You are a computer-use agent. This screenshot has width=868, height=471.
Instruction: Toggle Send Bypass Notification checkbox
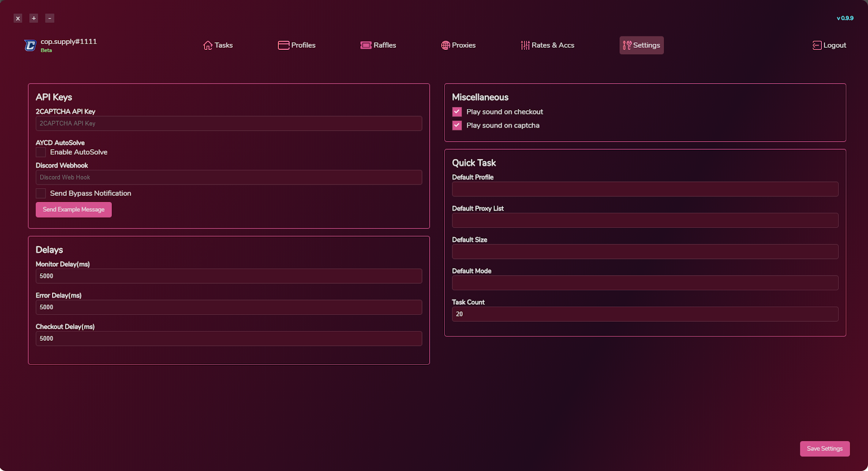(x=41, y=194)
